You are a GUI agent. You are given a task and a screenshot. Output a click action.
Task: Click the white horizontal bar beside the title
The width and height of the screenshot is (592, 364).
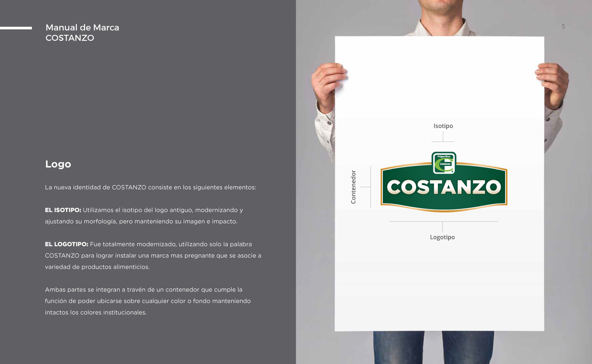click(16, 28)
